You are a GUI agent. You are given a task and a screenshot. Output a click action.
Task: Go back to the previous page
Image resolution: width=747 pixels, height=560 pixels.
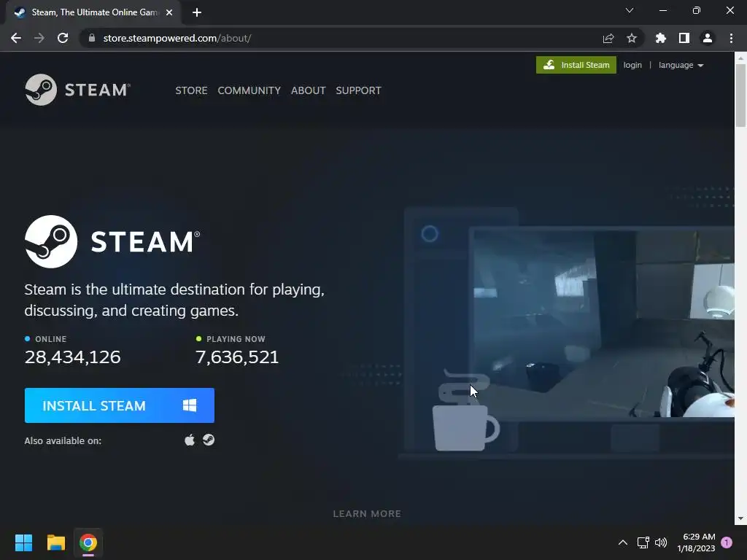[16, 38]
